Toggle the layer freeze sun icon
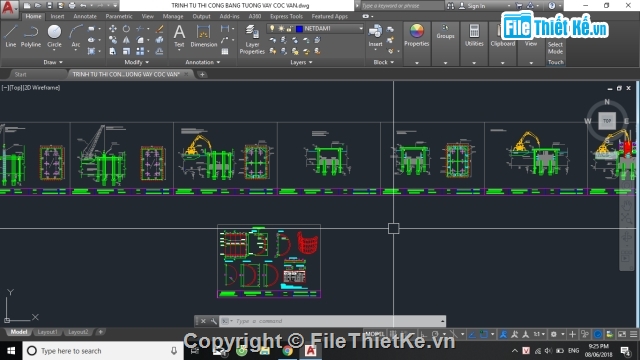Viewport: 640px width, 360px height. 281,29
